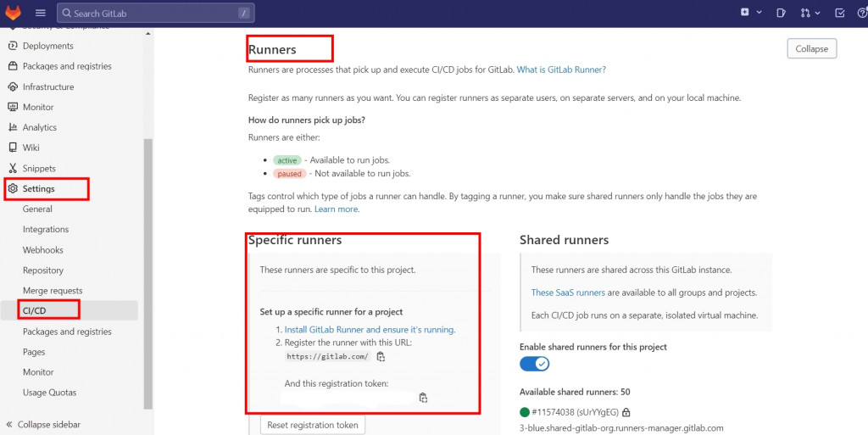Select Repository under Settings
Viewport: 868px width, 435px height.
[42, 270]
